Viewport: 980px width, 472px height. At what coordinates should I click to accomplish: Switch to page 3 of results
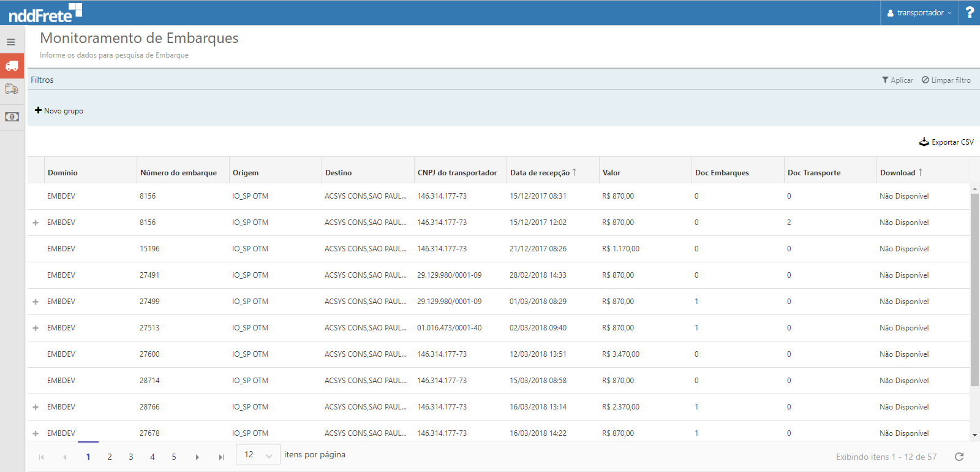[x=131, y=457]
